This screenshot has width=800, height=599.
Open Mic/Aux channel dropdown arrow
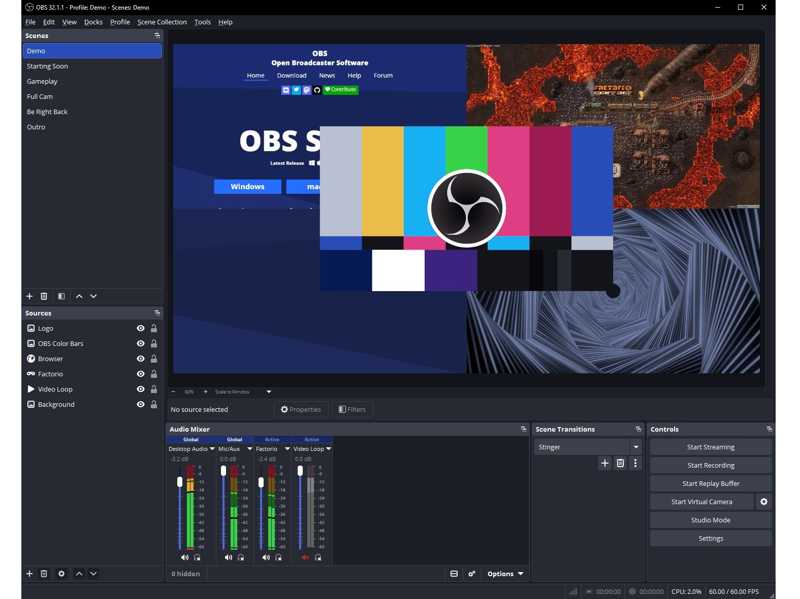(249, 448)
